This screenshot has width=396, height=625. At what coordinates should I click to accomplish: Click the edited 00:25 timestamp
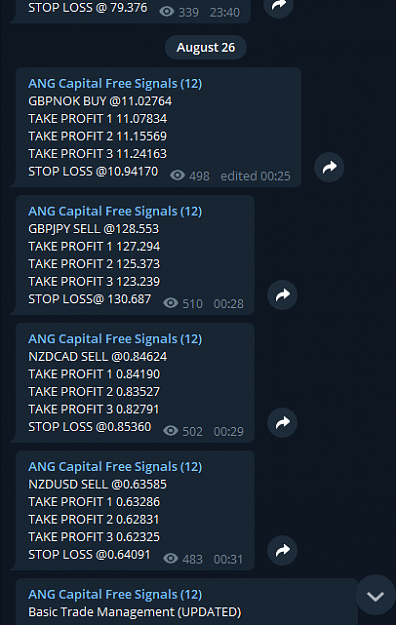coord(255,176)
